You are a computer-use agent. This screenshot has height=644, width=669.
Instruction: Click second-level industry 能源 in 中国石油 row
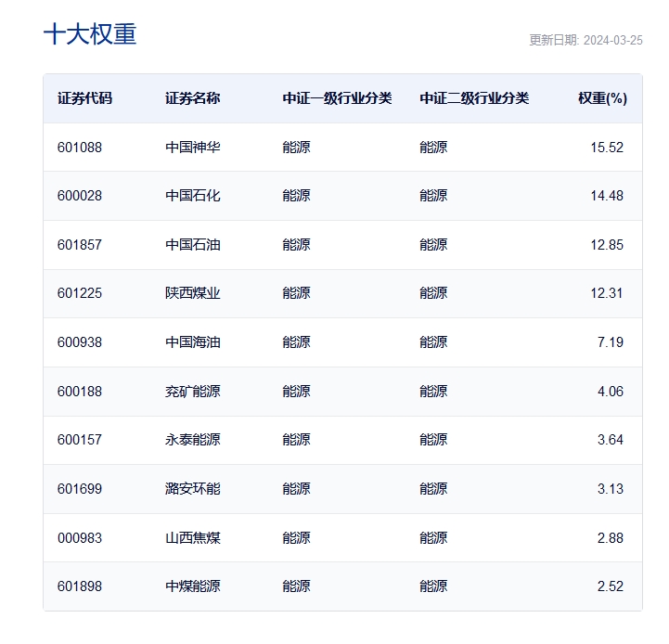pyautogui.click(x=433, y=245)
